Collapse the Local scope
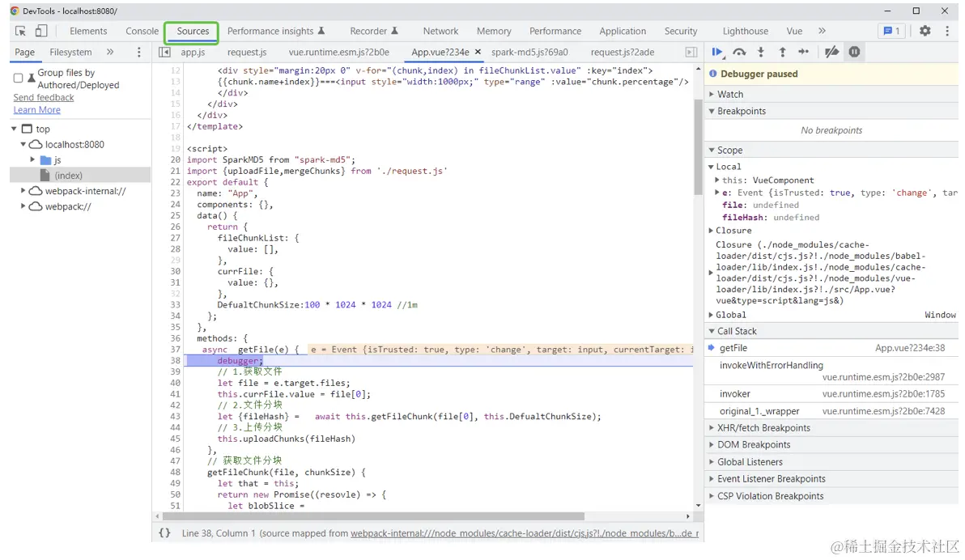 [x=711, y=167]
